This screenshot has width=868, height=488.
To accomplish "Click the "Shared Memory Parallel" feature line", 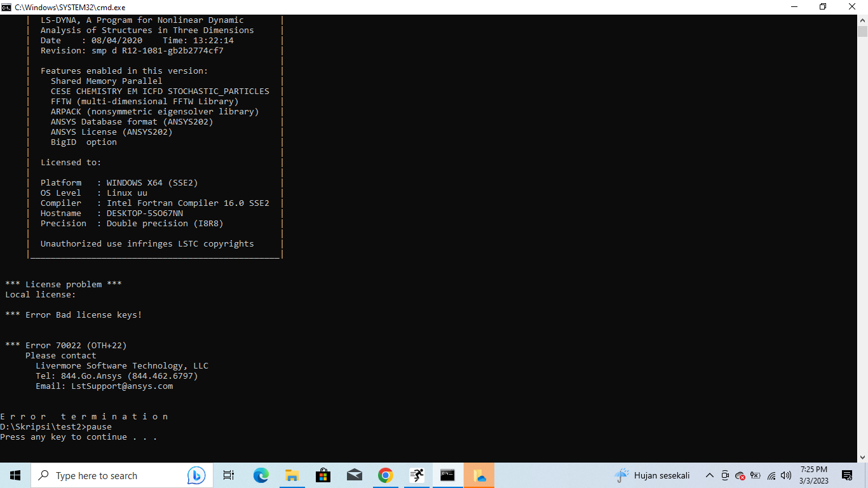I will (107, 81).
